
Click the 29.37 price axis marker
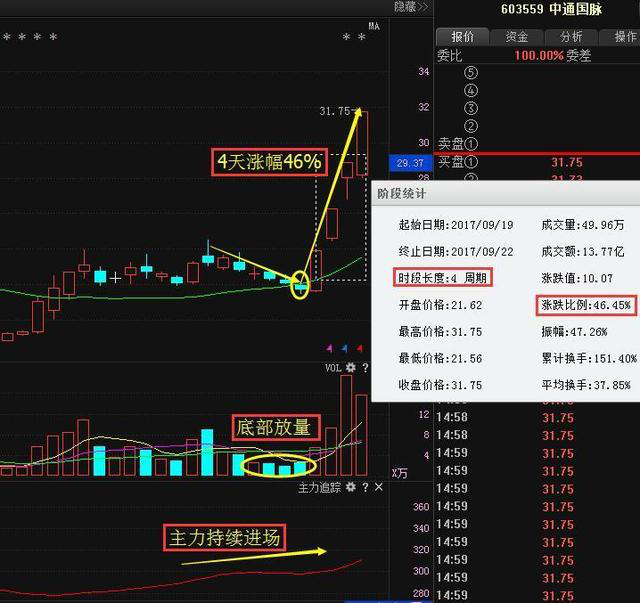point(411,162)
